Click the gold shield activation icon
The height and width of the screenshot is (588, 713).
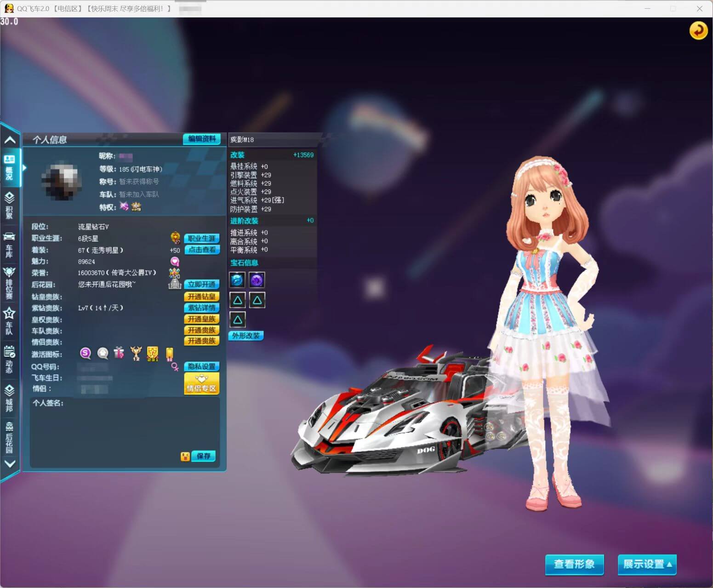tap(153, 353)
